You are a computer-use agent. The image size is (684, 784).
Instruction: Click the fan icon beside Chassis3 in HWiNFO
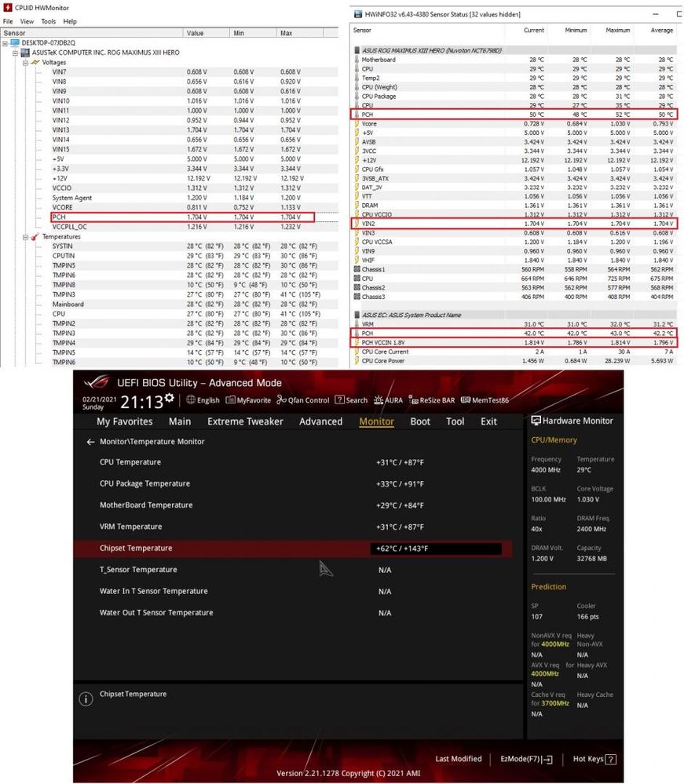[357, 297]
